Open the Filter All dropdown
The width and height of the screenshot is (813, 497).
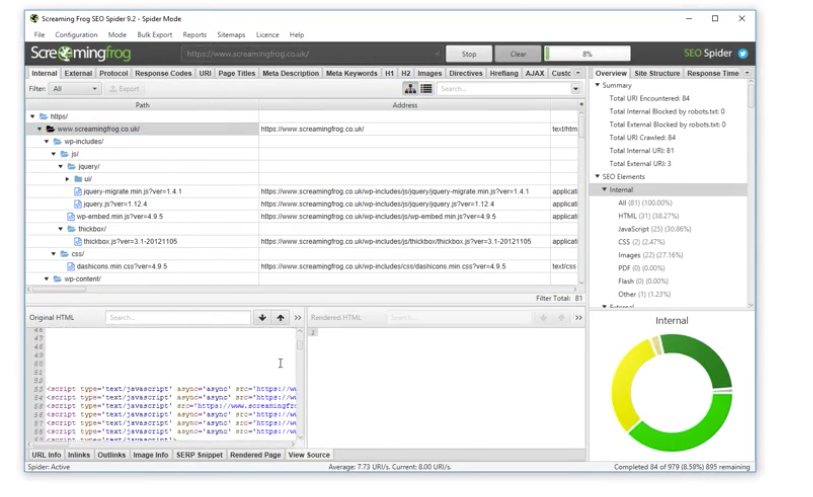click(x=74, y=89)
